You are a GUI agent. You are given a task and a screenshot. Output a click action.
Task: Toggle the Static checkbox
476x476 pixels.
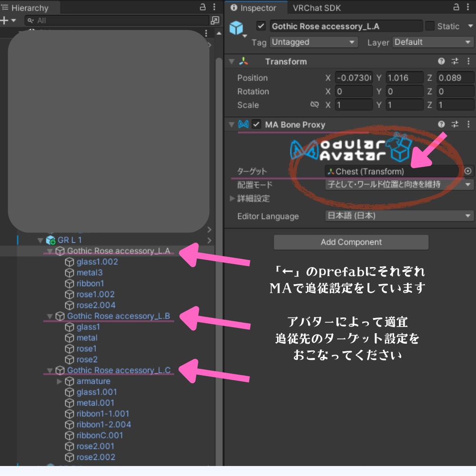point(429,26)
